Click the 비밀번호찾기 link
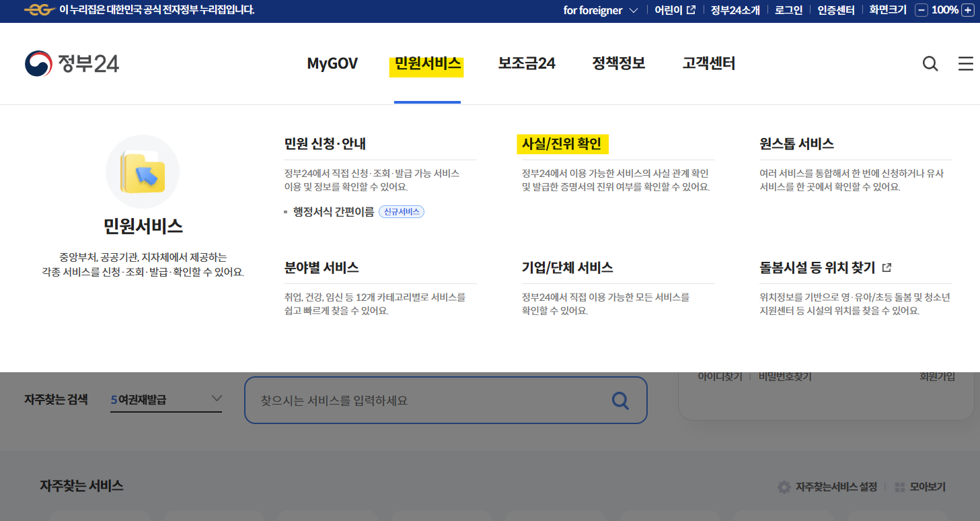The image size is (980, 521). pos(785,377)
